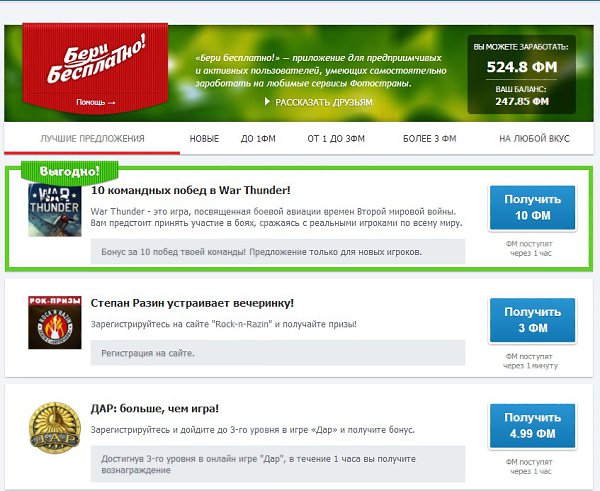Switch to the Лучшие предложения tab
The width and height of the screenshot is (600, 491).
(92, 139)
